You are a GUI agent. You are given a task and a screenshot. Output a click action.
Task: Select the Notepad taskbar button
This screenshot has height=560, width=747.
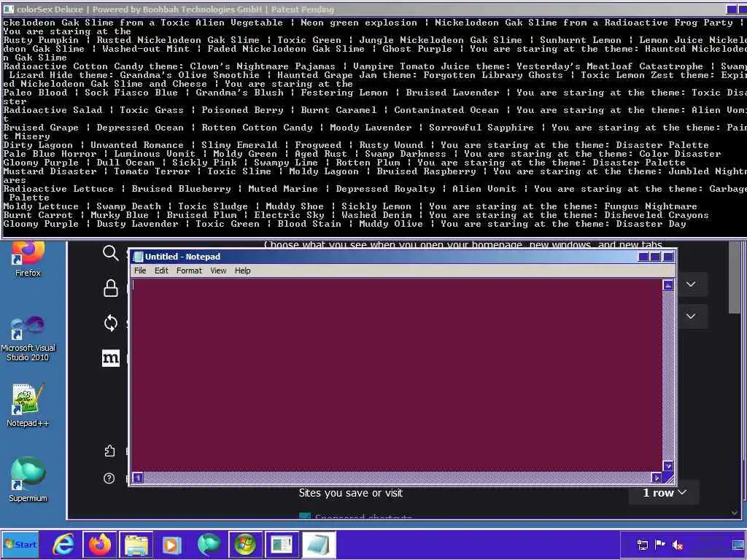(318, 545)
